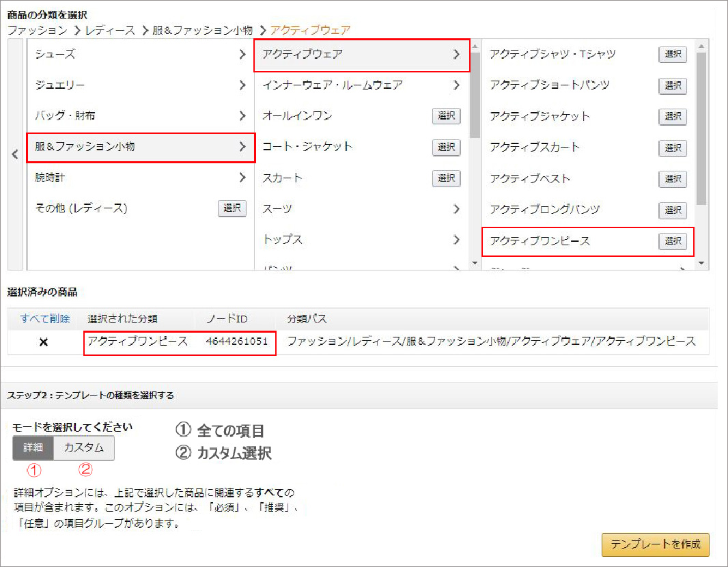This screenshot has width=728, height=567.
Task: Select アクティブシャツ・Tシャツ with 選択 button
Action: [x=673, y=55]
